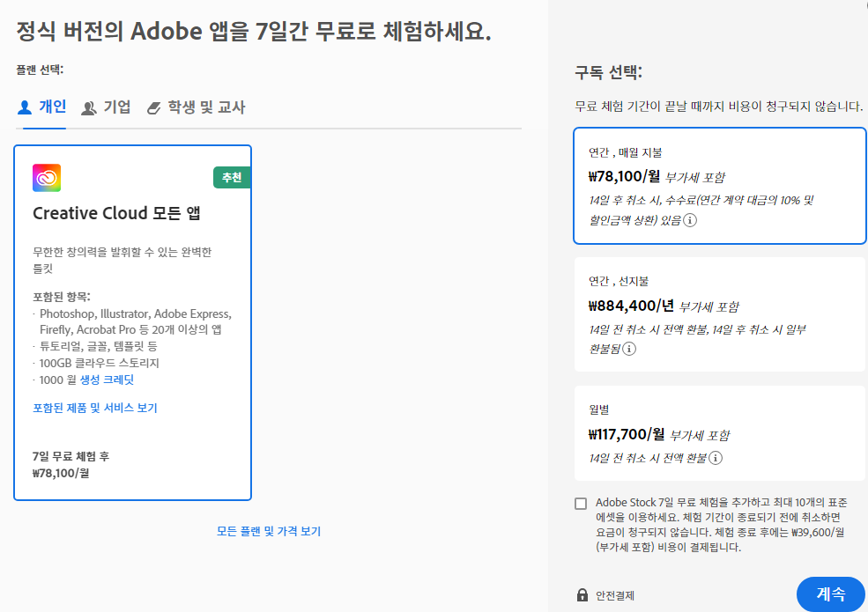Open info icon after 환불됨 in 연간, 선지불
This screenshot has width=868, height=612.
pos(629,349)
